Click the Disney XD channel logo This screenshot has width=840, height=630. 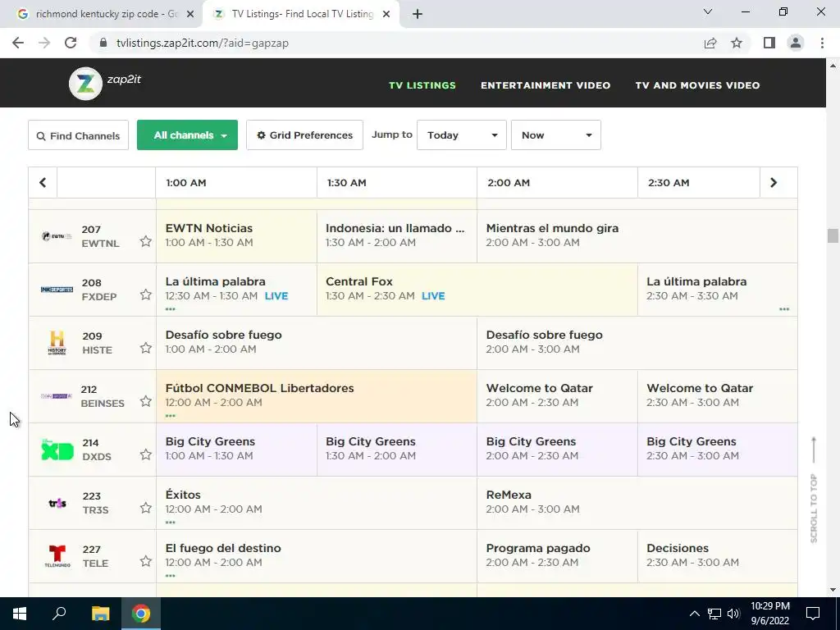[57, 450]
